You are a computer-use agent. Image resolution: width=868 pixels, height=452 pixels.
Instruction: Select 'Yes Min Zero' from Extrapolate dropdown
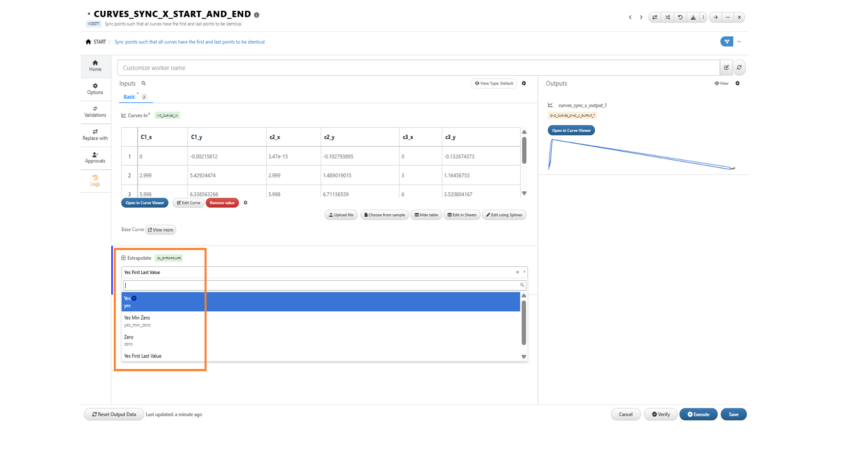(137, 321)
